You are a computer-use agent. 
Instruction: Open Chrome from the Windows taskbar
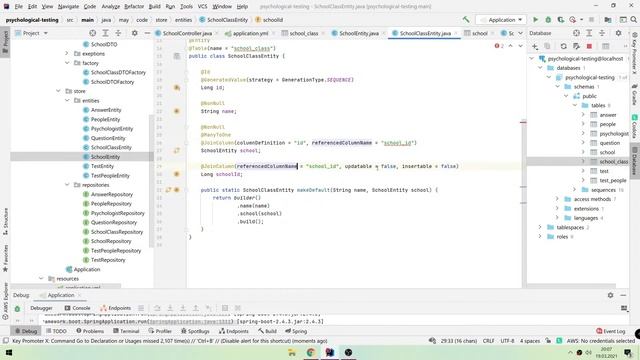pos(311,352)
